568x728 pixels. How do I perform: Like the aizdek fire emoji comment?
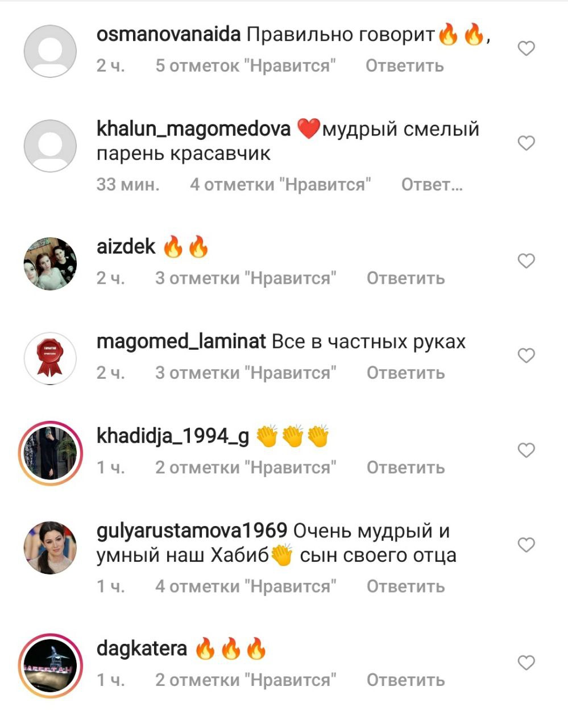pos(526,260)
